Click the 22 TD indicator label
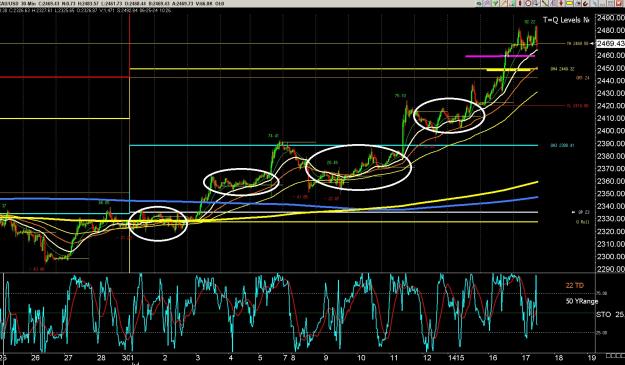The height and width of the screenshot is (365, 625). (x=574, y=285)
